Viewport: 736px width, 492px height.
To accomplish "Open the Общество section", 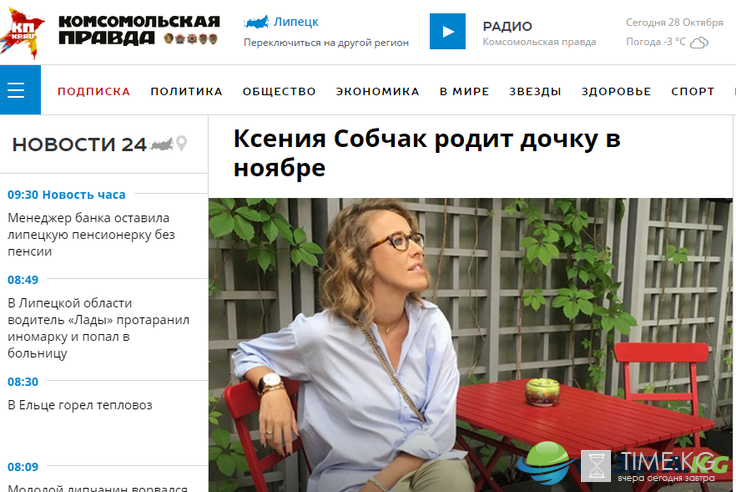I will 279,91.
